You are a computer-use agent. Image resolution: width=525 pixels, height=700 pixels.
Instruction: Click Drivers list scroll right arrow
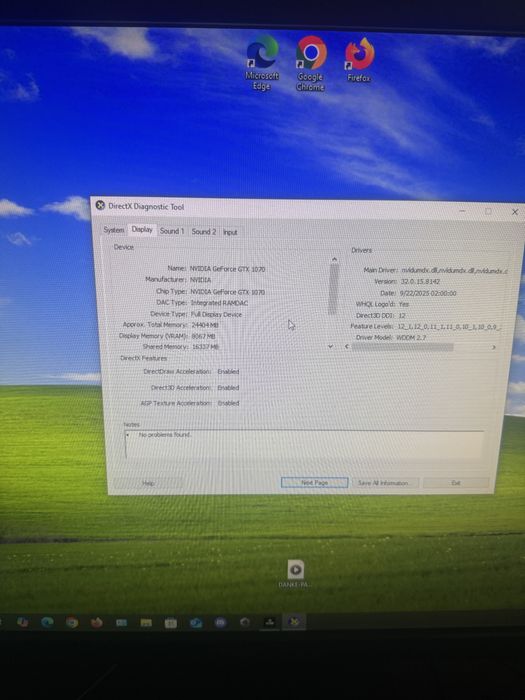493,347
